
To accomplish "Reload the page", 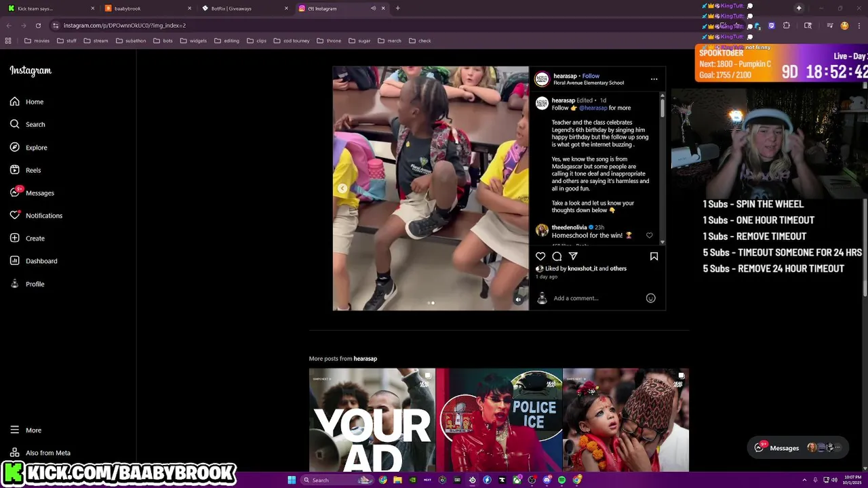I will [38, 25].
